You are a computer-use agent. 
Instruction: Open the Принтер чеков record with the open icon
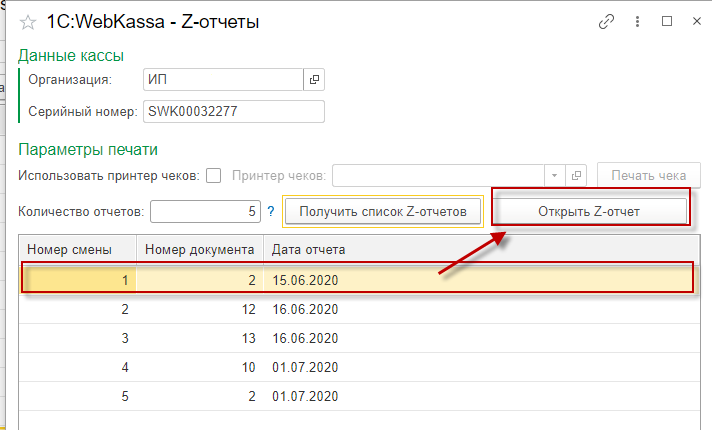click(x=576, y=176)
